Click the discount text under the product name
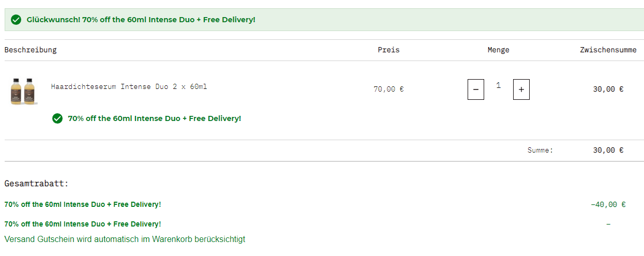 (154, 118)
